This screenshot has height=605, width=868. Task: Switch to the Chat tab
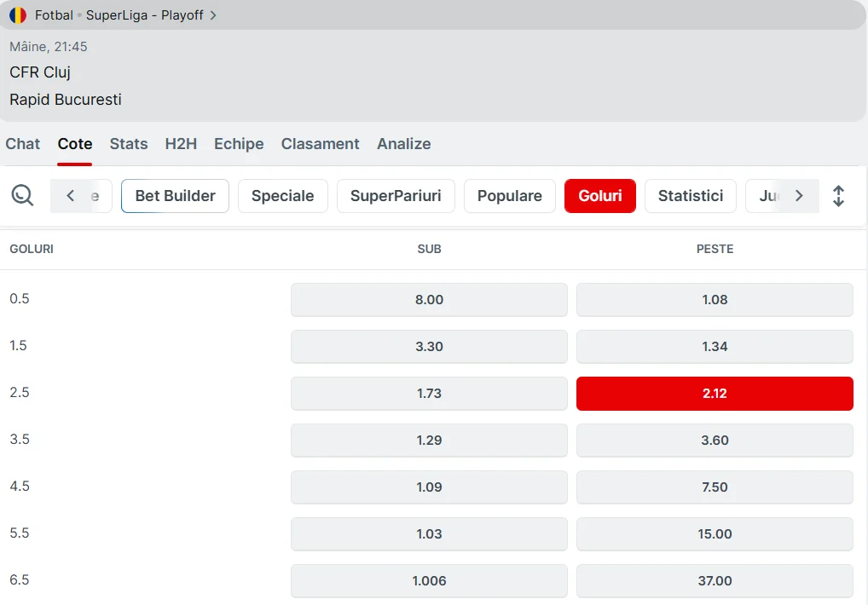click(x=23, y=144)
